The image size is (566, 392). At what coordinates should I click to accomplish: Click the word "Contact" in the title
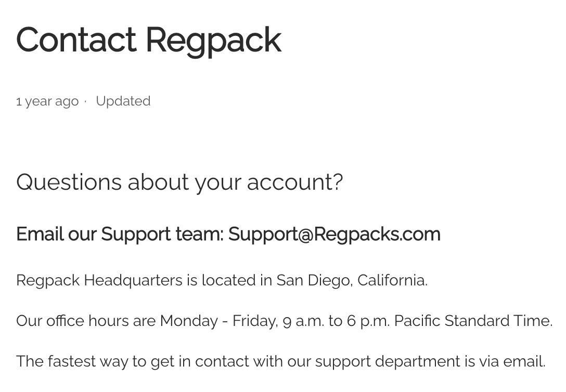[76, 40]
